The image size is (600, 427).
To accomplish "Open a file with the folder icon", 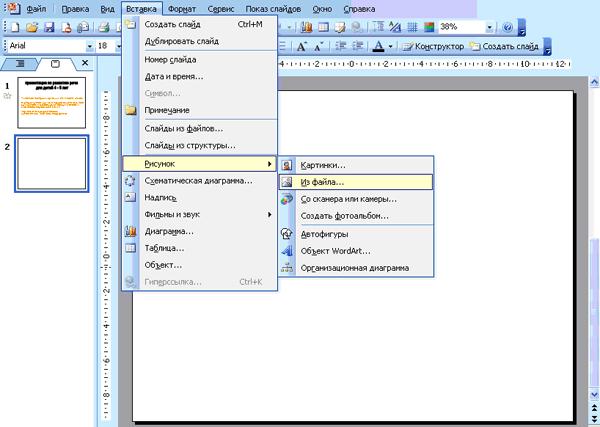I will [32, 27].
